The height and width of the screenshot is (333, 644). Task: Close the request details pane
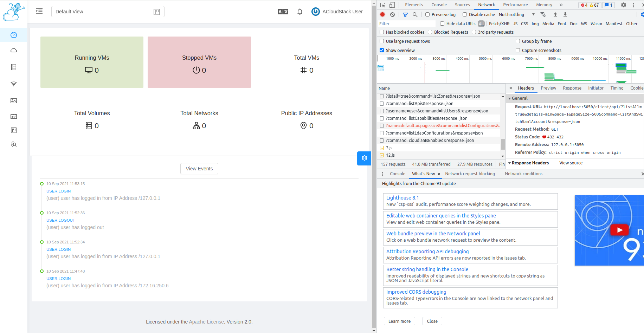pos(511,88)
